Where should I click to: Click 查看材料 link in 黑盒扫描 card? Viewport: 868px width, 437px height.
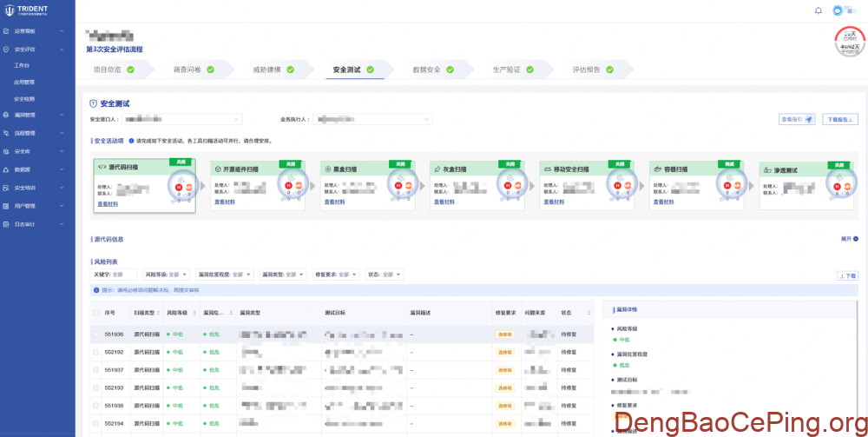click(x=334, y=202)
